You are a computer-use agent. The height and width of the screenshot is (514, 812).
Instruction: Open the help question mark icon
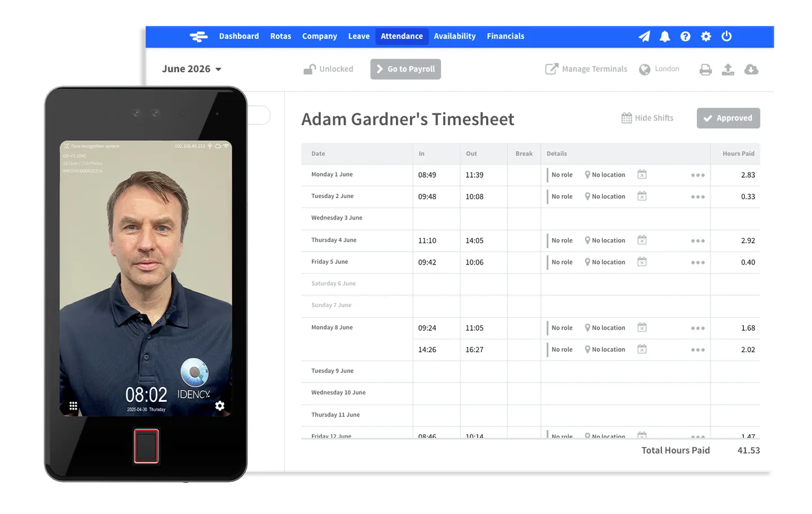click(x=685, y=37)
